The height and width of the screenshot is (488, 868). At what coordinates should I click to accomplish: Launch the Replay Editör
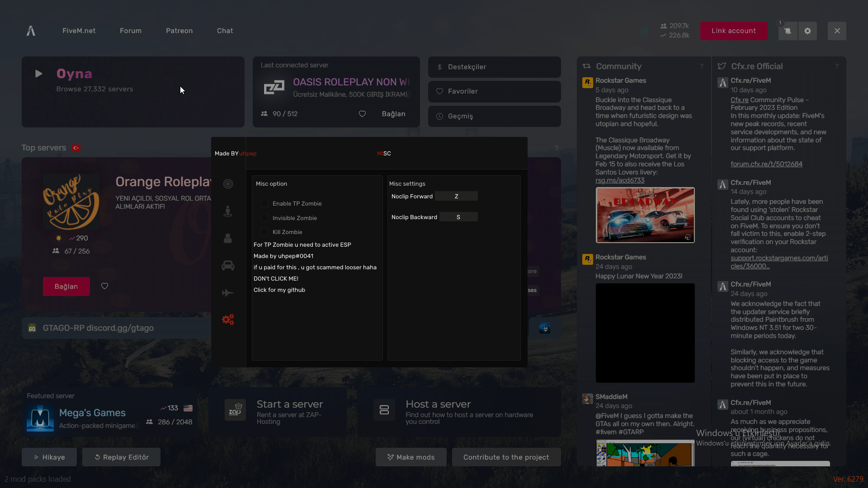[x=121, y=457]
